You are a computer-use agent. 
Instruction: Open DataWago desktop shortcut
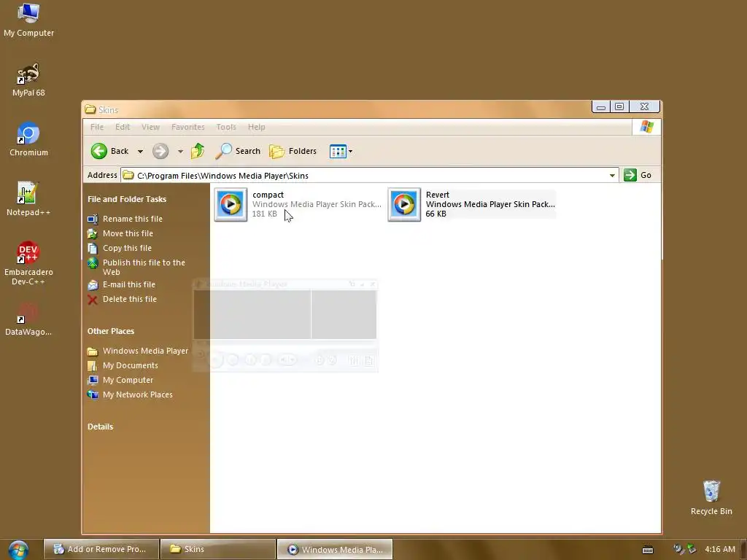[x=28, y=319]
